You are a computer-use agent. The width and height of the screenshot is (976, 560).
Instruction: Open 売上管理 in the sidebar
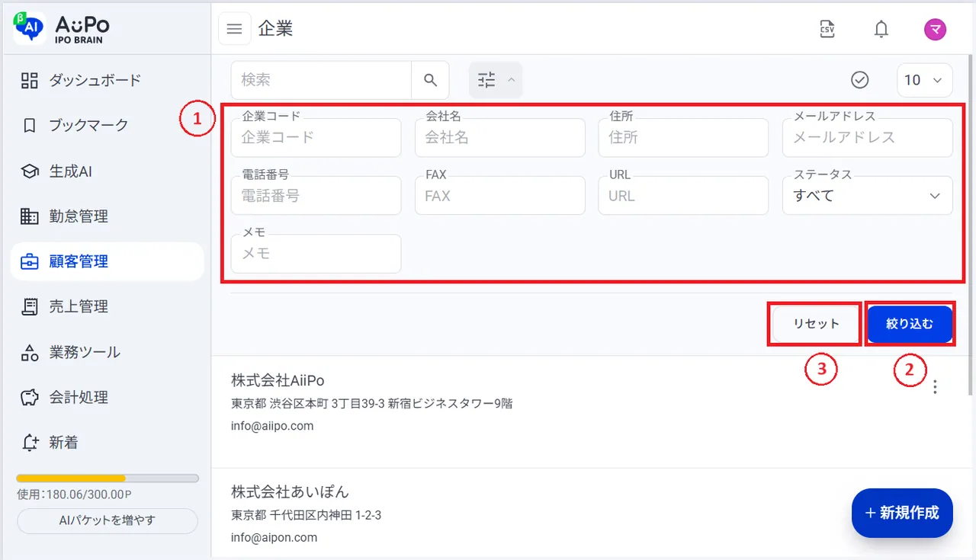pyautogui.click(x=108, y=306)
